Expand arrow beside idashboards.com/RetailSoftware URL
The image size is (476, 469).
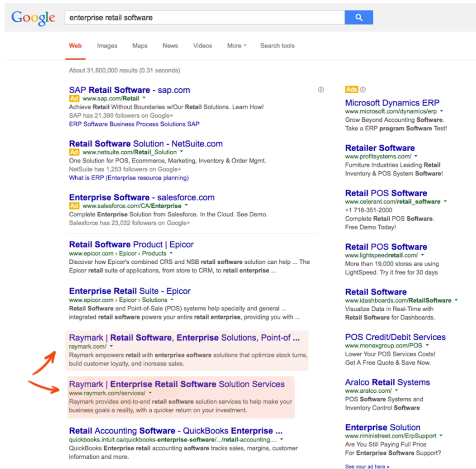point(456,300)
